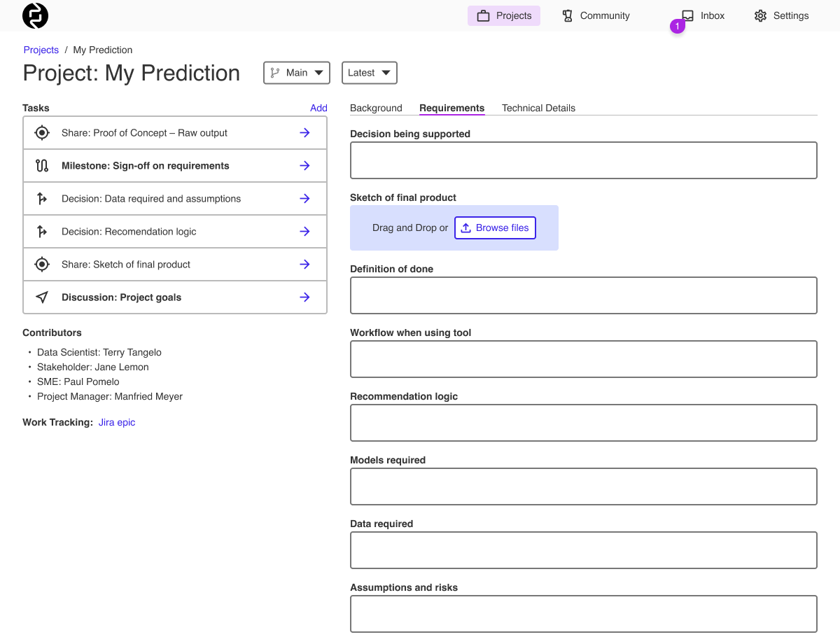Click the Decision being supported text field

[583, 160]
